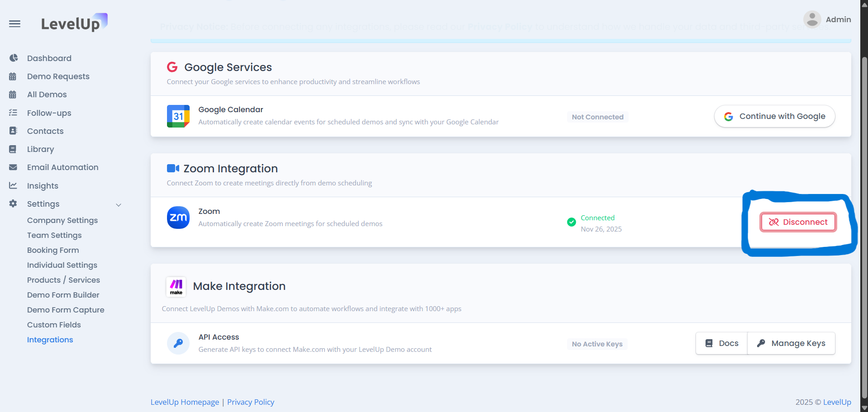Click the Insights chart icon
The width and height of the screenshot is (868, 412).
[13, 185]
